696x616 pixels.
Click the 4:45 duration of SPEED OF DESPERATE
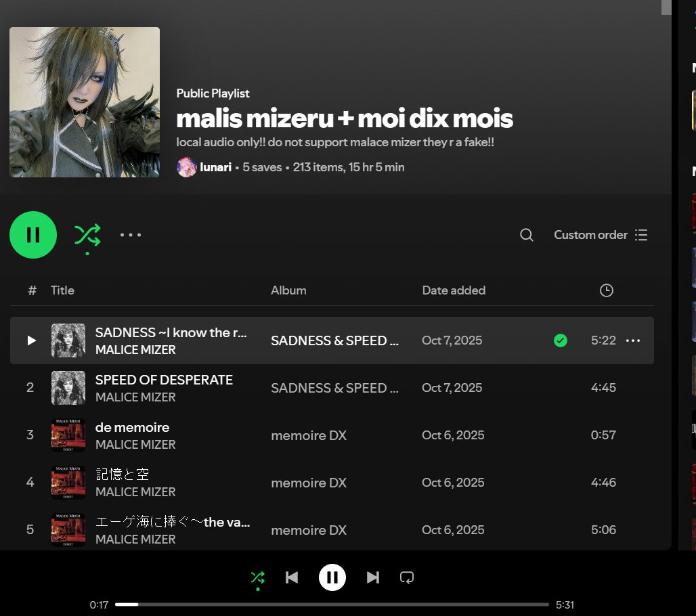pyautogui.click(x=603, y=388)
